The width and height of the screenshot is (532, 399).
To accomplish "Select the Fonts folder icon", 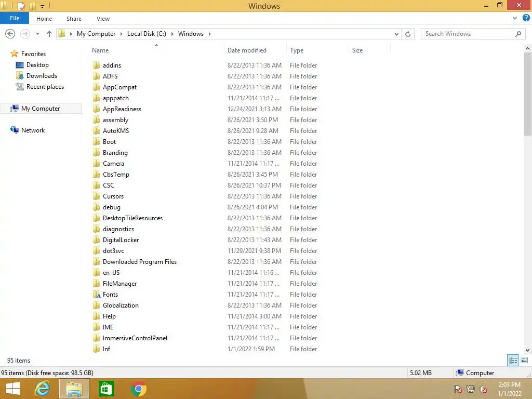I will (96, 295).
